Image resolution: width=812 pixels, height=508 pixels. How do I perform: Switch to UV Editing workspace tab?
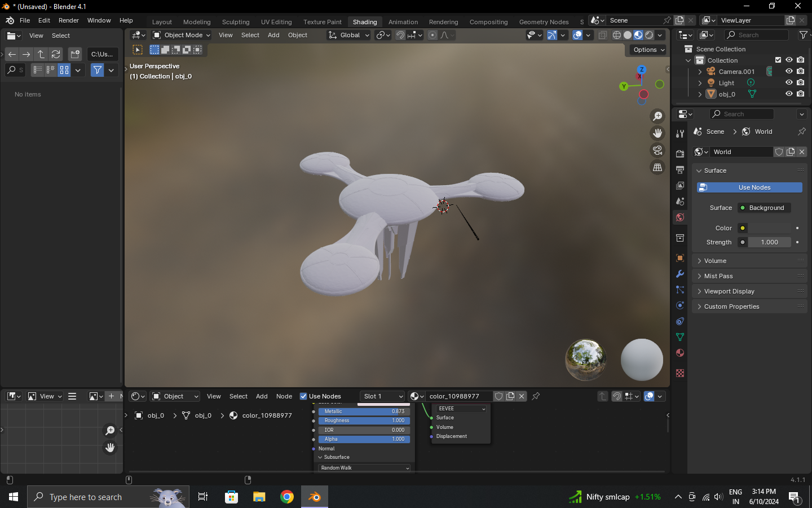(x=276, y=22)
